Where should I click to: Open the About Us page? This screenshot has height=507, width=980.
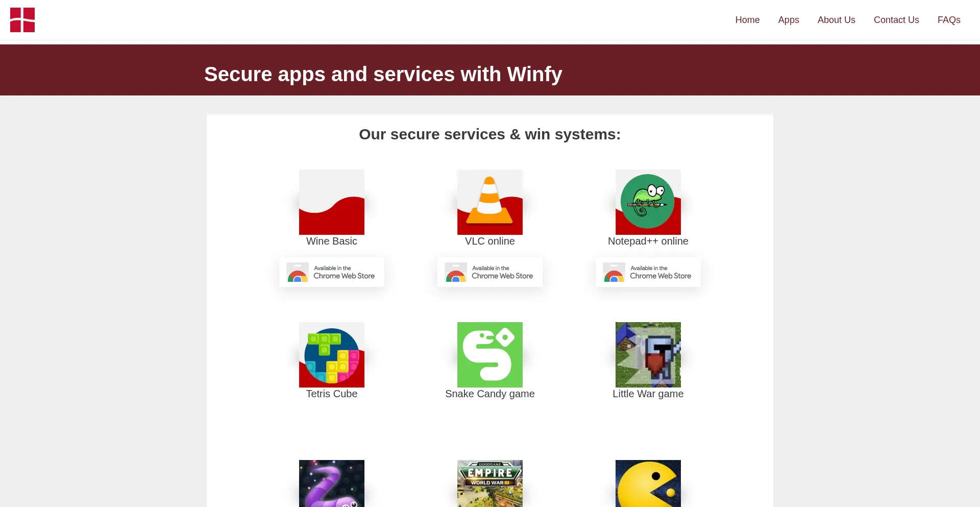(x=837, y=20)
